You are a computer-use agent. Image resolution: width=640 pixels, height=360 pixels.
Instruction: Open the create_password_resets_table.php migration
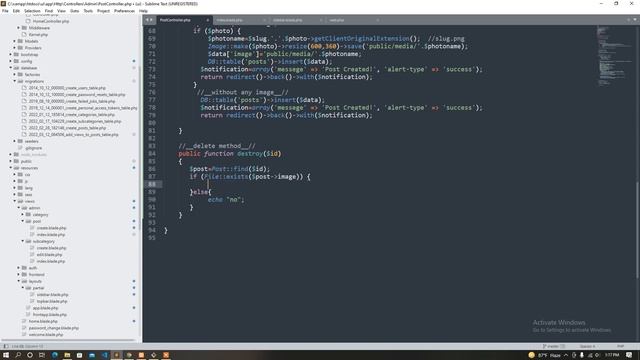pyautogui.click(x=77, y=95)
